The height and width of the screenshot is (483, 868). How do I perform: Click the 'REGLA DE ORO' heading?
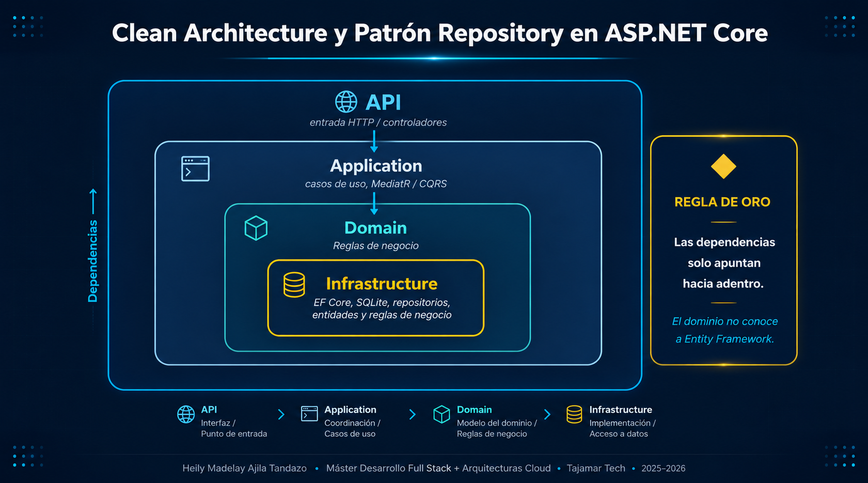[722, 202]
